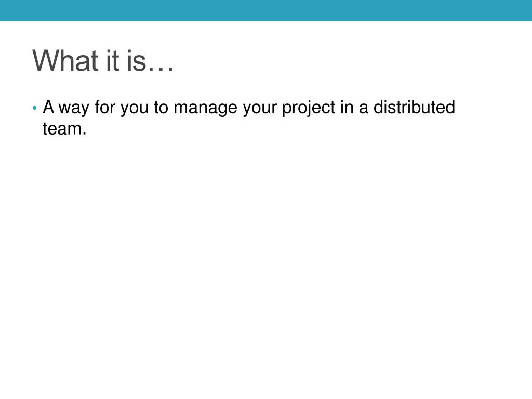The width and height of the screenshot is (532, 399).
Task: Click the letter "A" starting the bullet
Action: (48, 107)
